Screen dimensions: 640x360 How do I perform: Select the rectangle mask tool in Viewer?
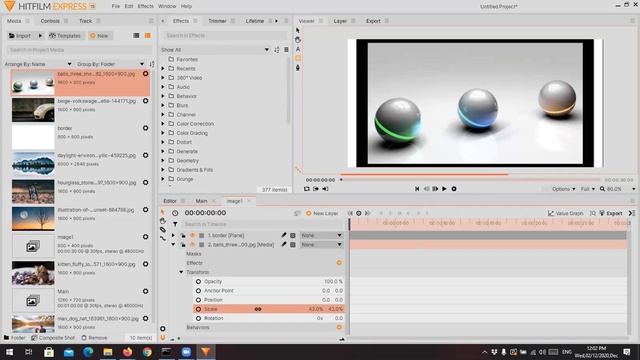pos(298,58)
